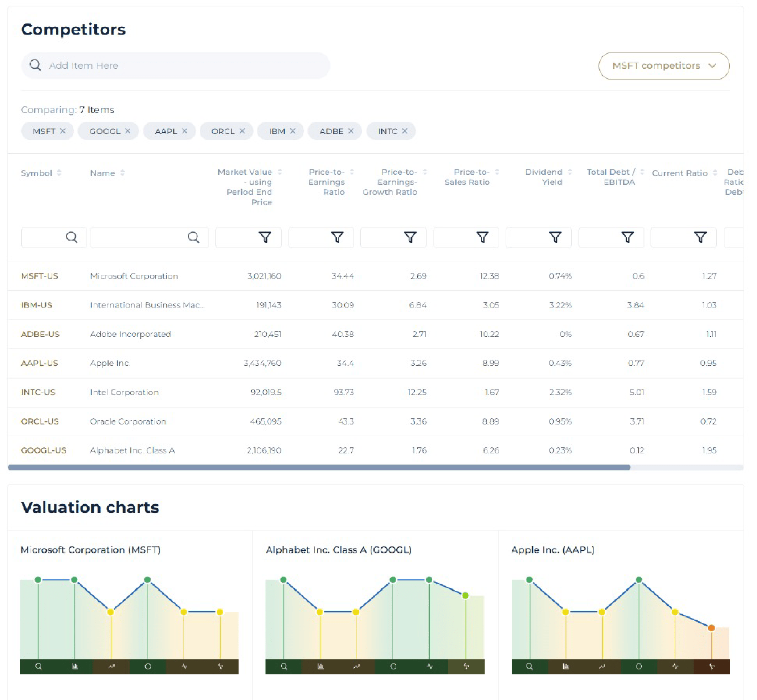Viewport: 757px width, 700px height.
Task: Open the IBM-US symbol link
Action: coord(36,305)
